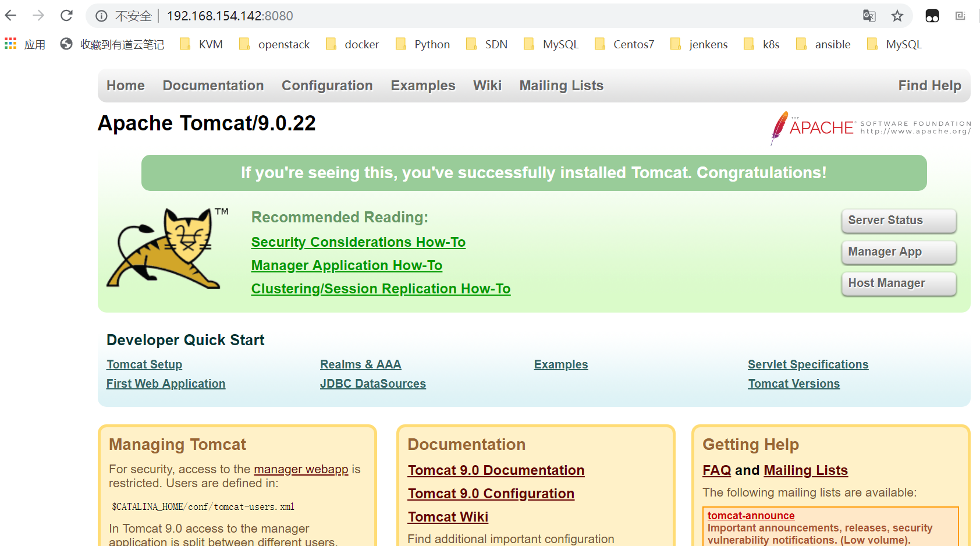Click the Server Status button
The height and width of the screenshot is (546, 980).
click(899, 221)
